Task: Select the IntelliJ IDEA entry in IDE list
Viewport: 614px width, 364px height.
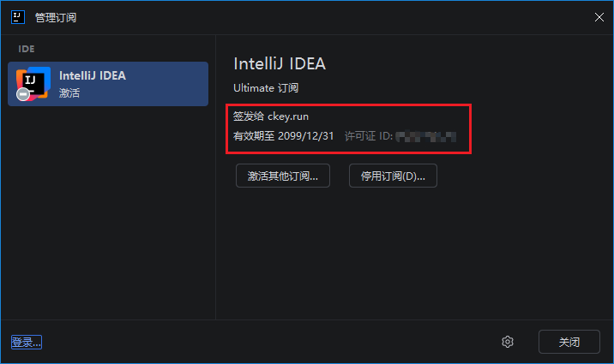Action: click(x=108, y=84)
